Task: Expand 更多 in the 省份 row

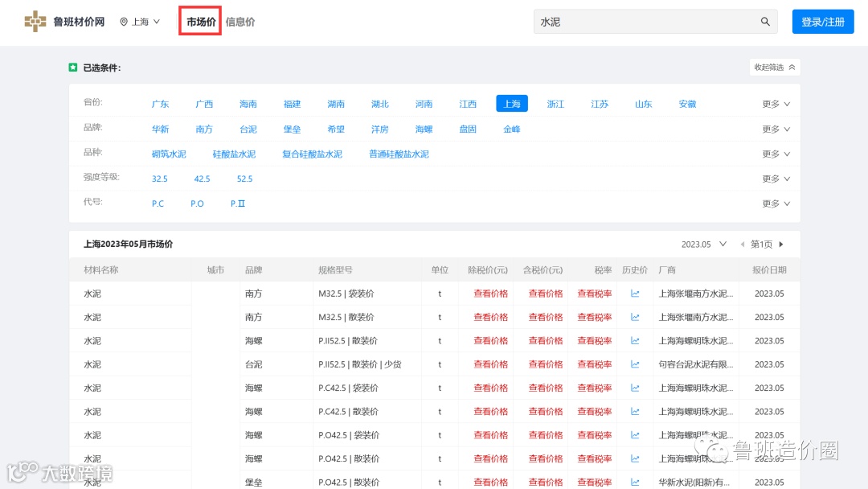Action: click(776, 104)
